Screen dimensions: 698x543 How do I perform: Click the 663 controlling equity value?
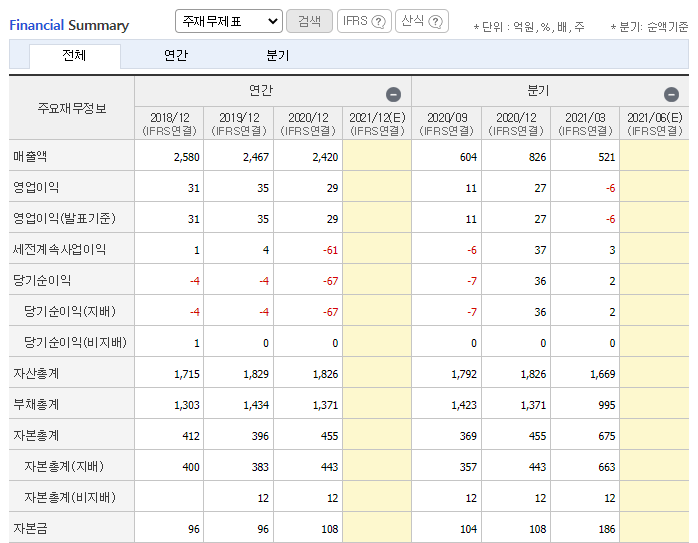607,467
